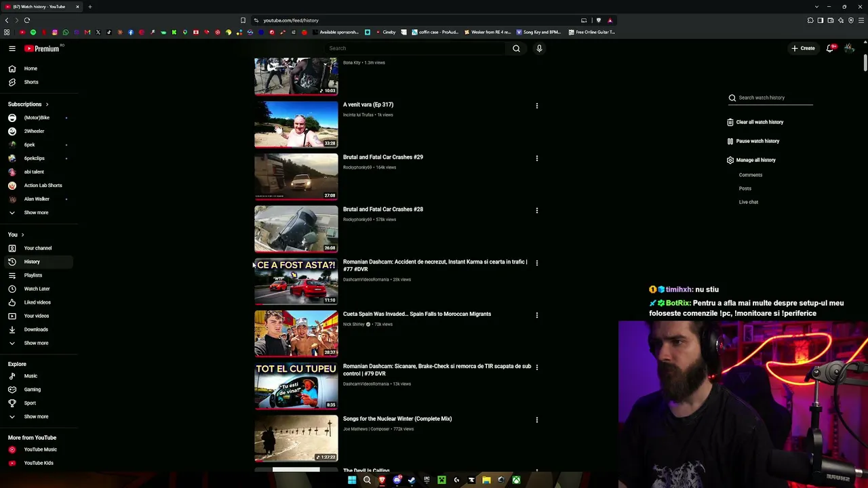
Task: Open options menu for Songs for the Nuclear Winter
Action: 537,420
